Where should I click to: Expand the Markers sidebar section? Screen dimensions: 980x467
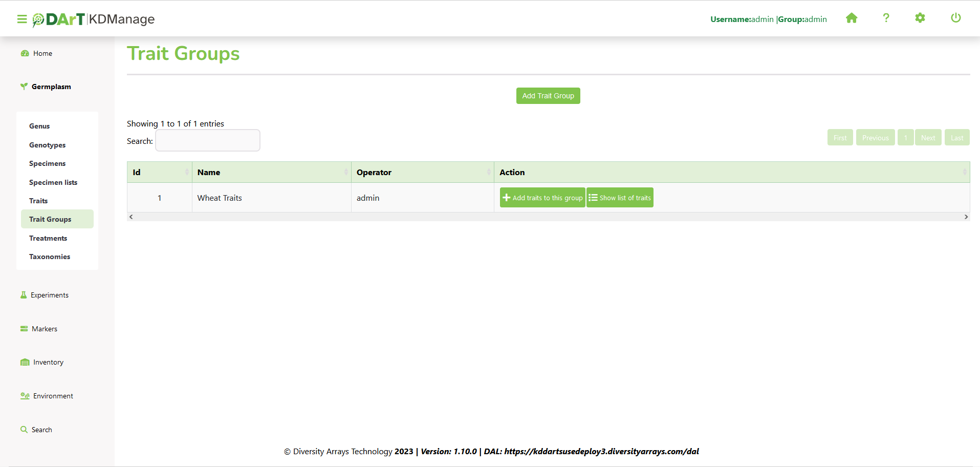44,329
